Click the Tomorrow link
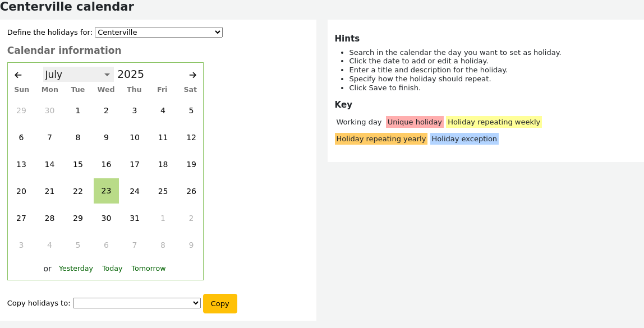The height and width of the screenshot is (328, 644). (148, 268)
